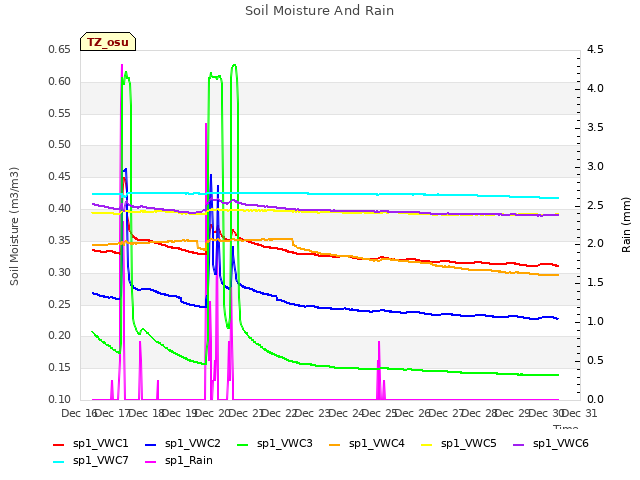Click the Dec 25 x-axis date label

pyautogui.click(x=379, y=414)
